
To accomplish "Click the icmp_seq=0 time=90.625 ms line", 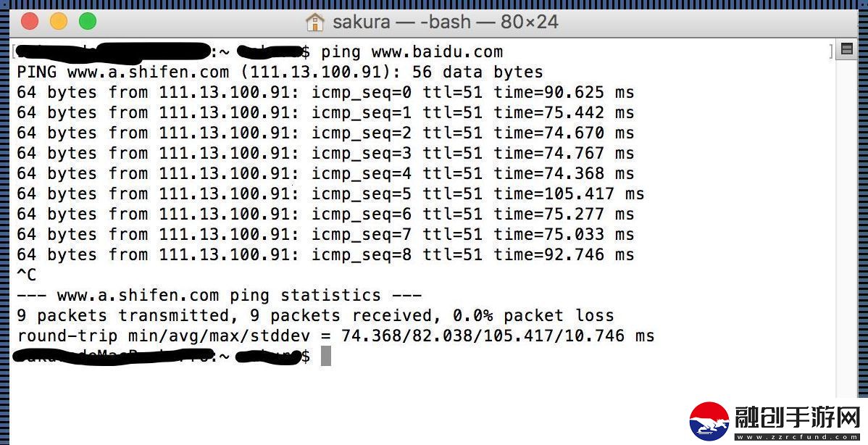I will [x=325, y=93].
